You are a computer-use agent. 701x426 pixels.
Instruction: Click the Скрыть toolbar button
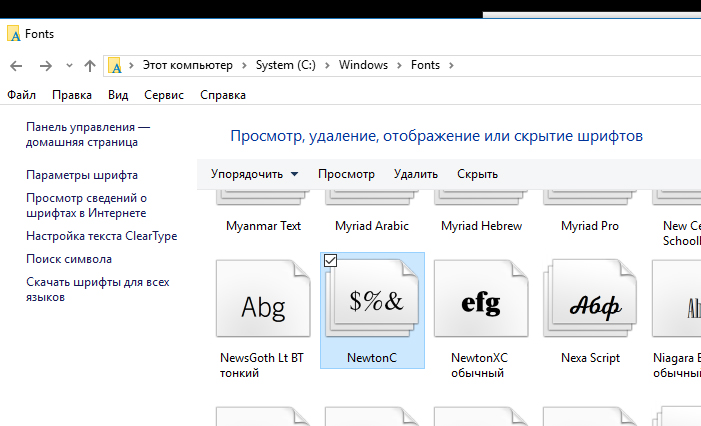(477, 174)
